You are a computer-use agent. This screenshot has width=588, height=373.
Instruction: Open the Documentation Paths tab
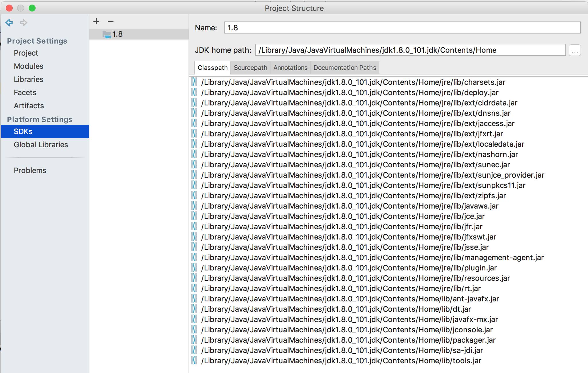coord(345,68)
